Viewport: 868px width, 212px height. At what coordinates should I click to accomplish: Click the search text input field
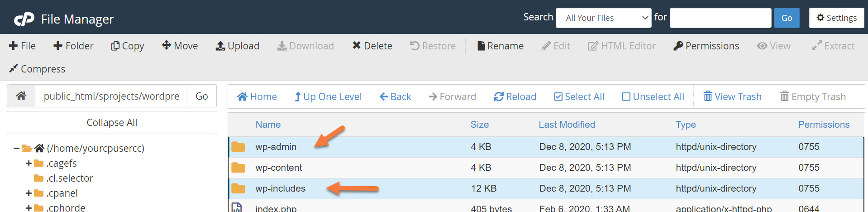[720, 18]
